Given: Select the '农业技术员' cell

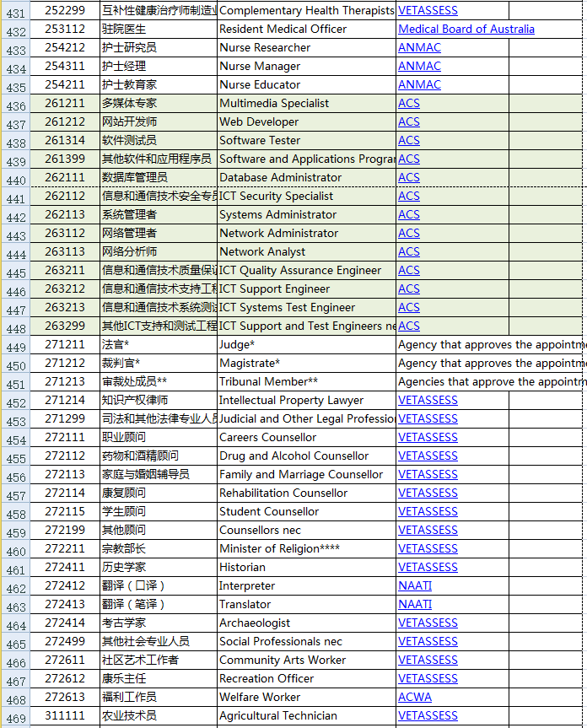Looking at the screenshot, I should pyautogui.click(x=159, y=716).
